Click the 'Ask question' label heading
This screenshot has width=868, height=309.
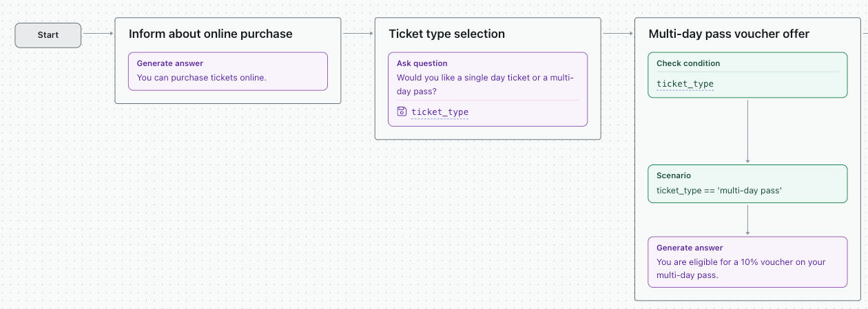point(422,63)
